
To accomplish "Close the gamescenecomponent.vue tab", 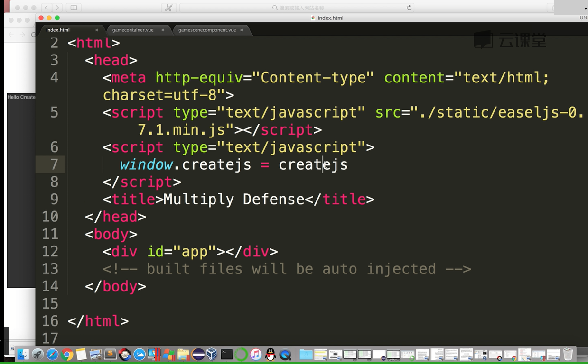I will (x=241, y=30).
